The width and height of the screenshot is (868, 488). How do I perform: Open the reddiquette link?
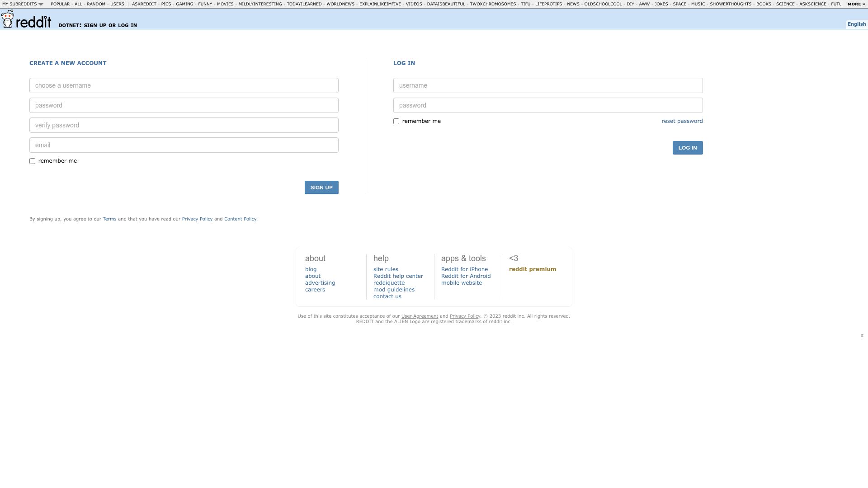click(389, 283)
